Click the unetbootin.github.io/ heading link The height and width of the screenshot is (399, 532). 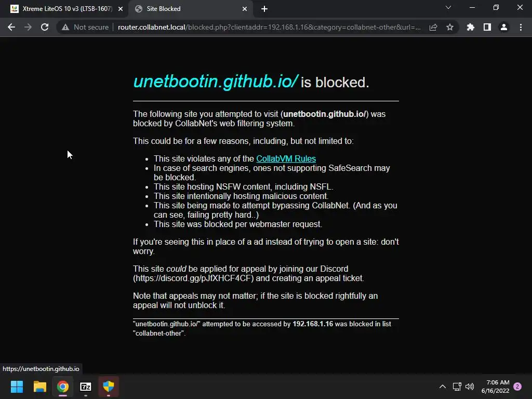click(216, 82)
